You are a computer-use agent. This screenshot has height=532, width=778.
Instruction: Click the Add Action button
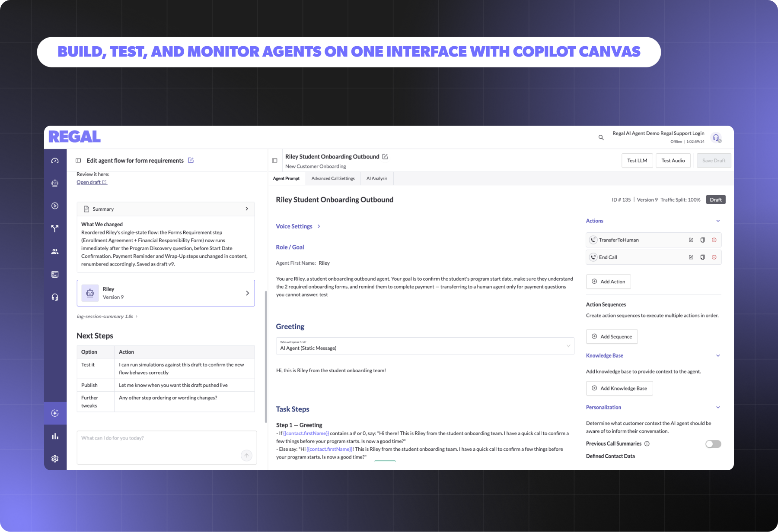(609, 282)
